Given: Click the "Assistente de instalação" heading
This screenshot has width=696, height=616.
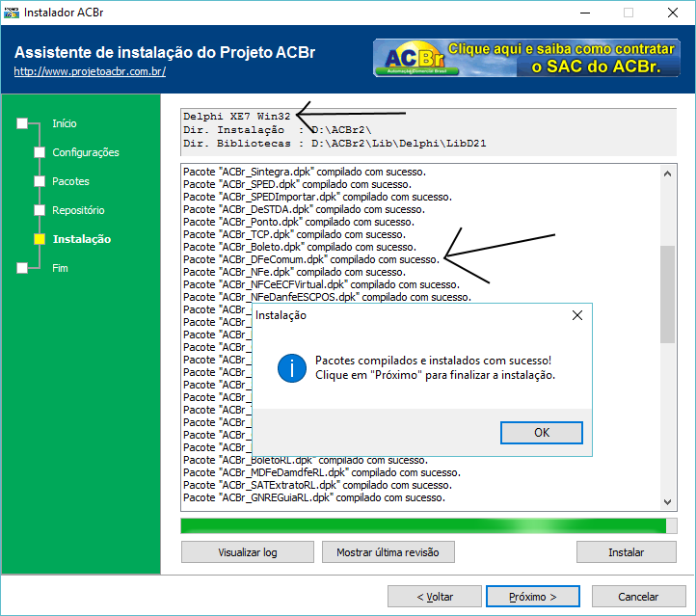Looking at the screenshot, I should tap(165, 52).
